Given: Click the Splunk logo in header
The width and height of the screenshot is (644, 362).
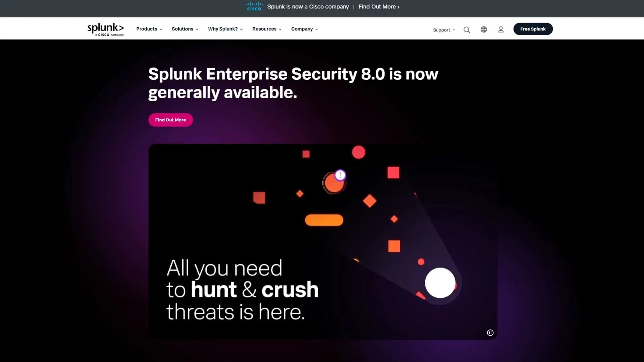Looking at the screenshot, I should point(105,29).
